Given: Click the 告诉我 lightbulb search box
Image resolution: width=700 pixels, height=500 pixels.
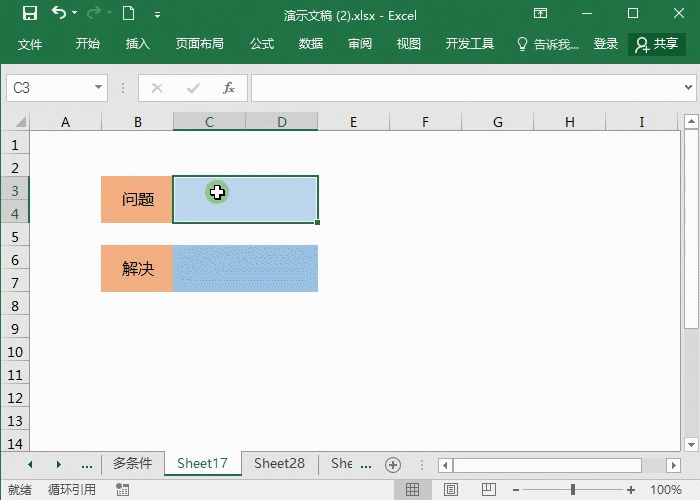Looking at the screenshot, I should [x=547, y=44].
